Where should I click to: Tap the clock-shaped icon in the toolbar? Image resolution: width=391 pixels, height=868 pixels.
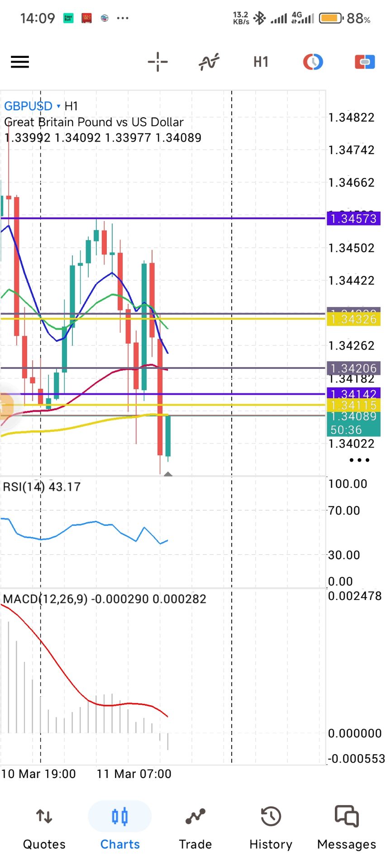tap(313, 62)
